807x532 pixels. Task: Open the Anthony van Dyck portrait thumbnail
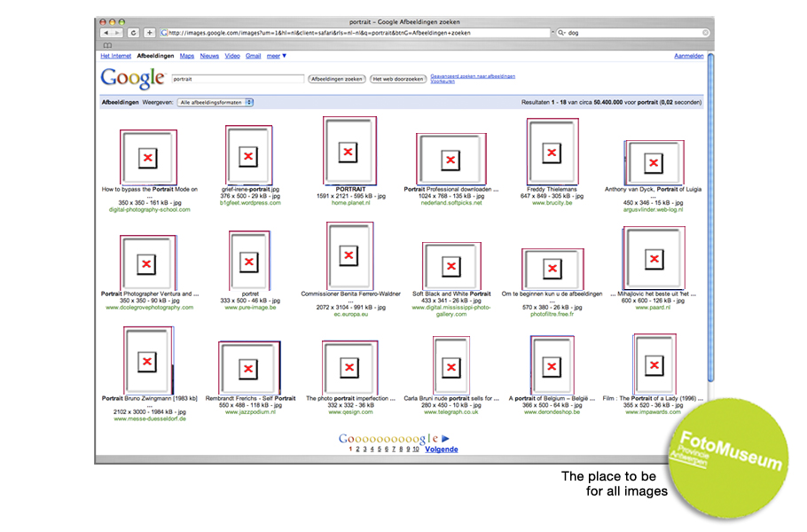pos(654,162)
